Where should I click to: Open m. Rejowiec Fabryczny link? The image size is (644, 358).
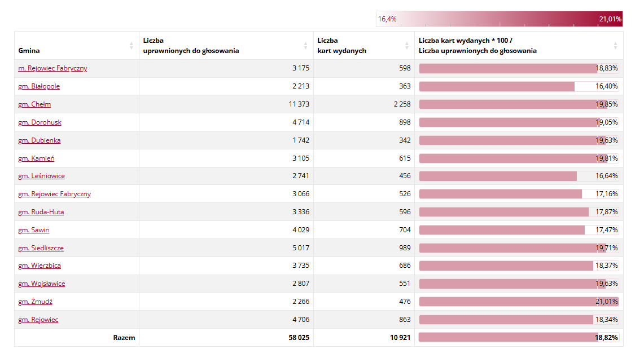(x=52, y=68)
